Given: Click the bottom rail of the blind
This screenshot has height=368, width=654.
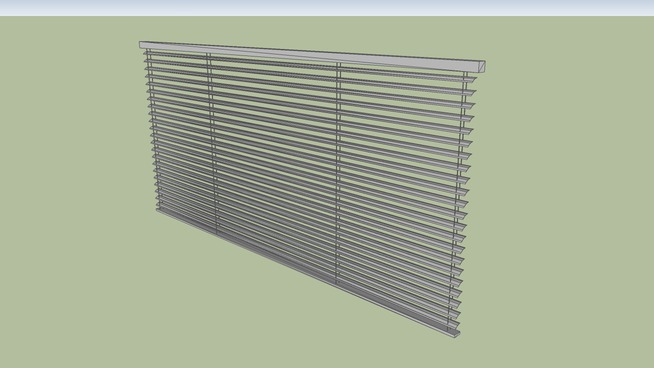Looking at the screenshot, I should click(307, 271).
